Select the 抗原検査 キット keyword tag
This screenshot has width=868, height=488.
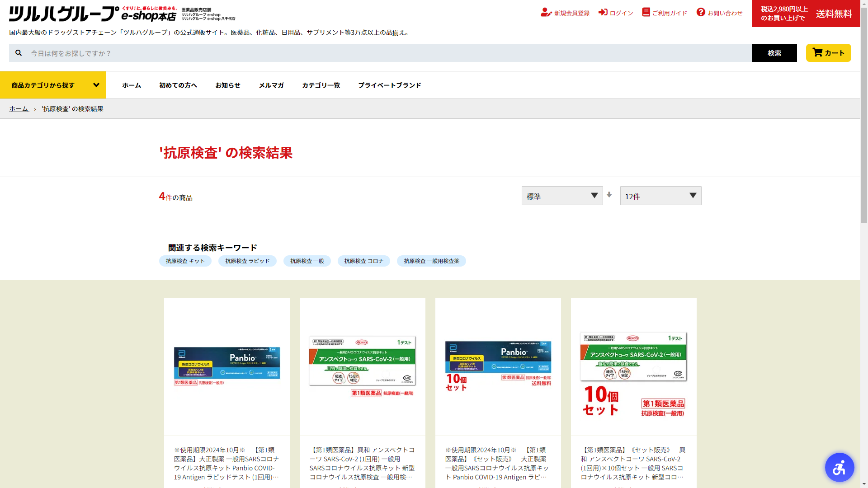tap(185, 261)
